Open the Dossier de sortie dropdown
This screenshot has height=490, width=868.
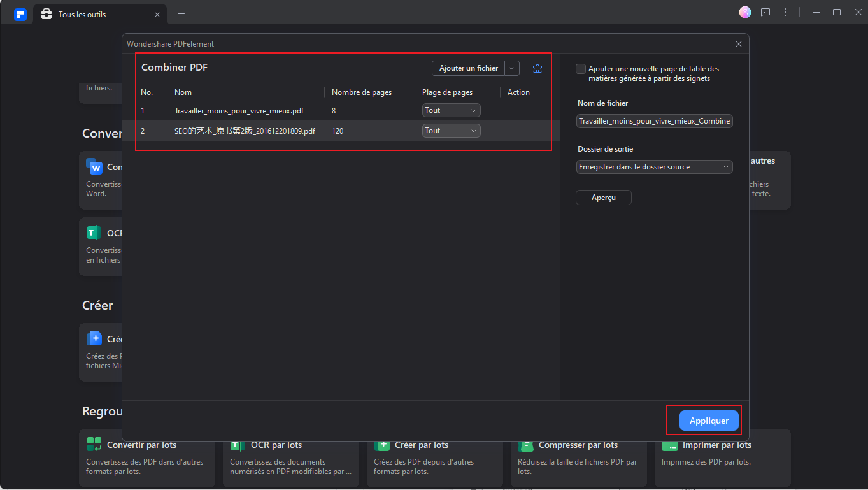coord(655,167)
